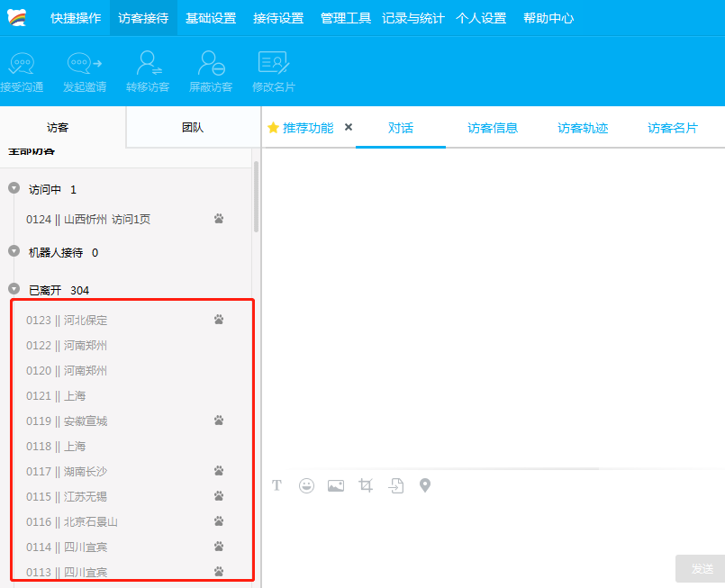Click the 接受沟通 accept chat icon
The width and height of the screenshot is (725, 588).
(20, 63)
